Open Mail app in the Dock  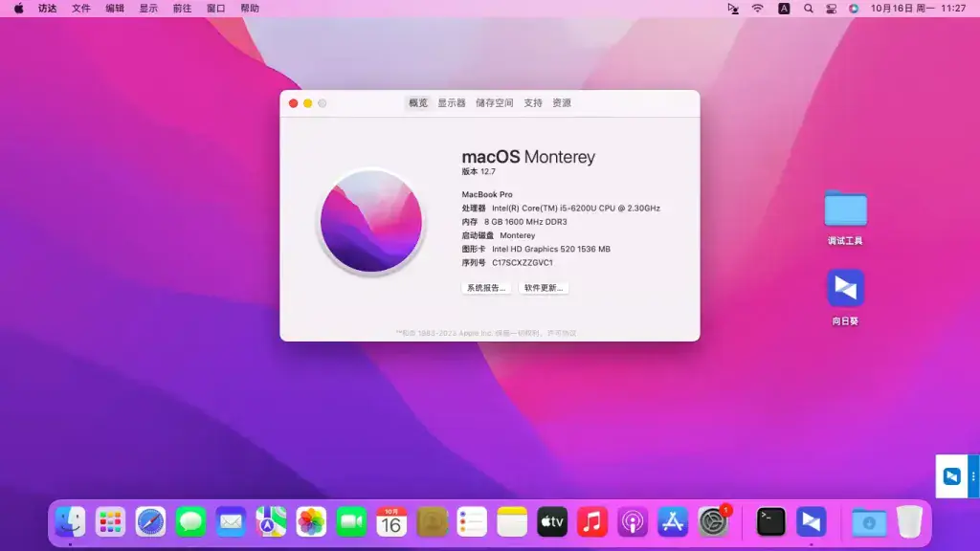(x=231, y=521)
